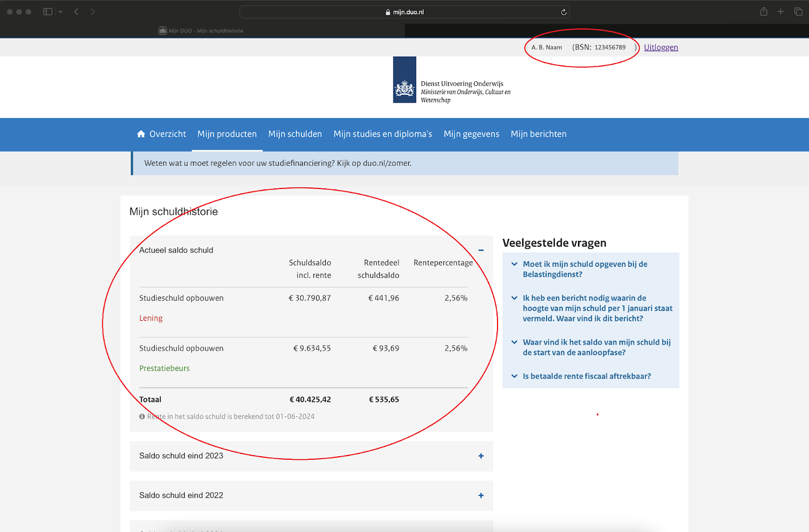Click the red Lening label
Viewport: 809px width, 532px height.
(x=151, y=318)
